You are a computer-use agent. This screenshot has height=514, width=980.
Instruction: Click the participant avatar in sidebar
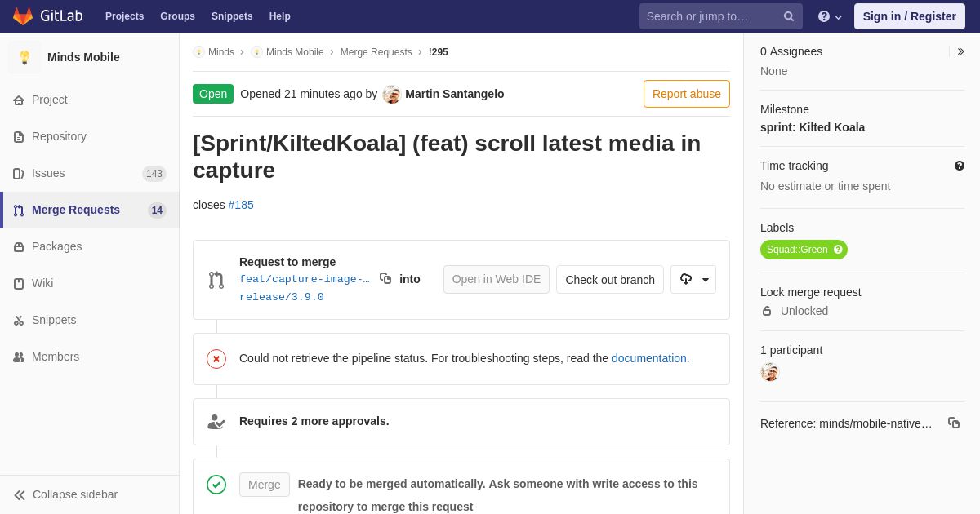click(769, 372)
